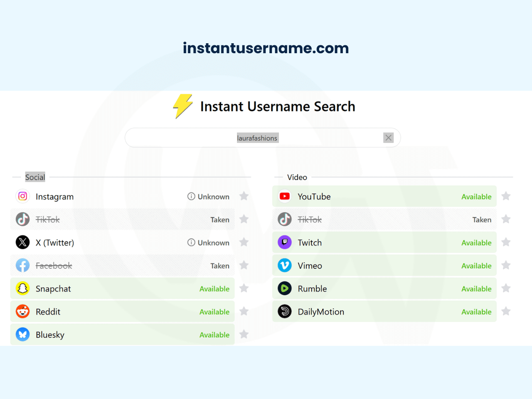Click the info icon beside X (Twitter) Unknown

191,242
